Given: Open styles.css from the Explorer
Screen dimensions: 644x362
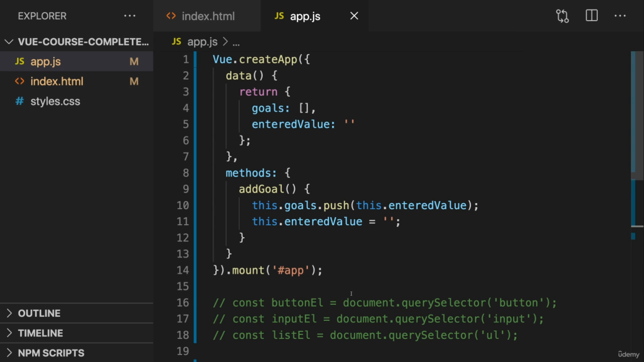Looking at the screenshot, I should [55, 101].
